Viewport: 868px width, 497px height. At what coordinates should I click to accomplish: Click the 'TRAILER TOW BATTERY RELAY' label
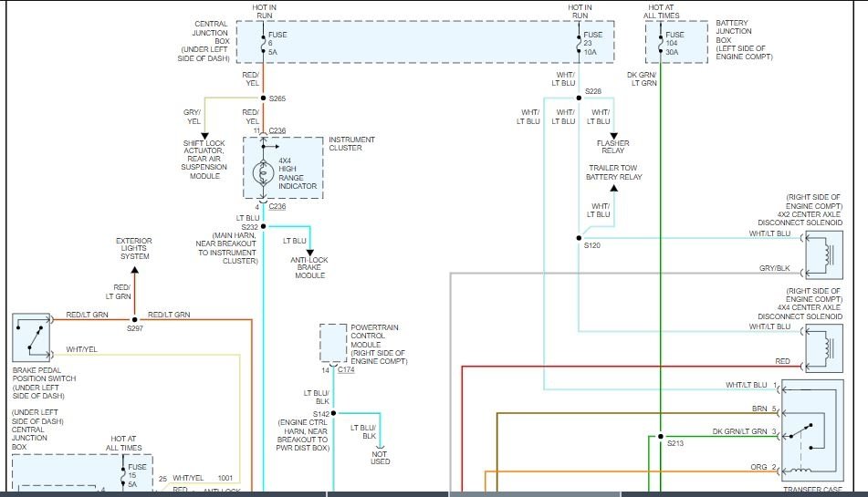coord(614,172)
